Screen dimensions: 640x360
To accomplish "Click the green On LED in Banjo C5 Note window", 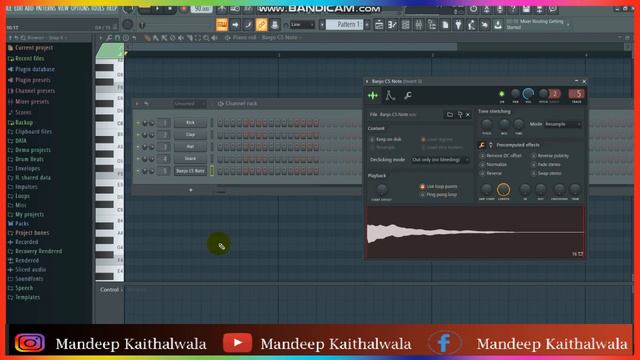I will (x=502, y=94).
